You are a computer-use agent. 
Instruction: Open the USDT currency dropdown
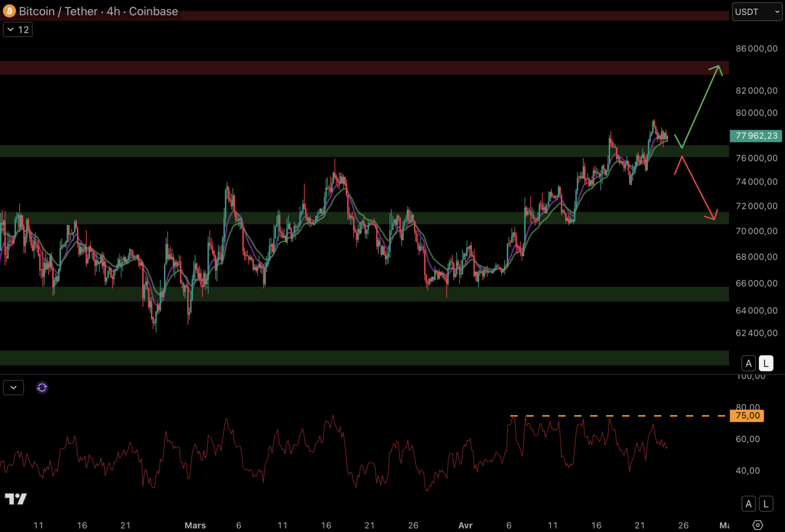(x=756, y=12)
